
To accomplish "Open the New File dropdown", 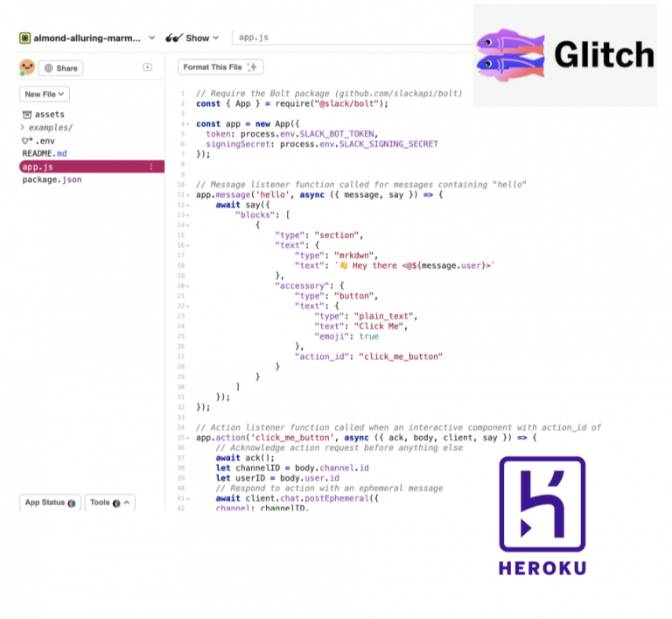I will pos(44,95).
